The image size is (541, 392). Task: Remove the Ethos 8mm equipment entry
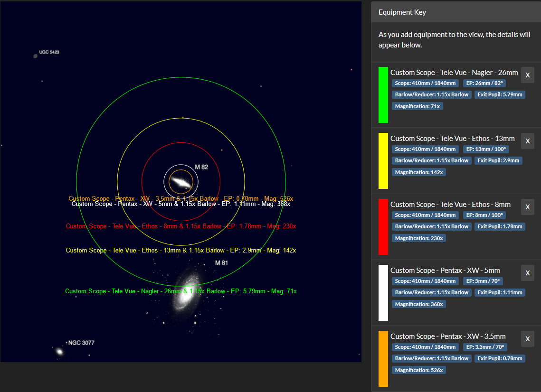point(528,207)
